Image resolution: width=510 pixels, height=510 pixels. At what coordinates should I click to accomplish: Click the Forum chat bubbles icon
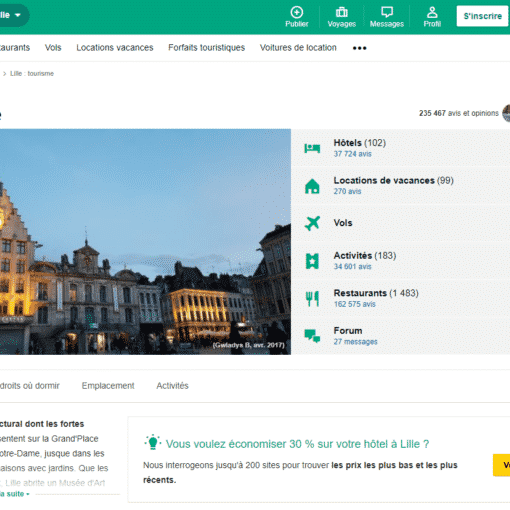tap(312, 336)
